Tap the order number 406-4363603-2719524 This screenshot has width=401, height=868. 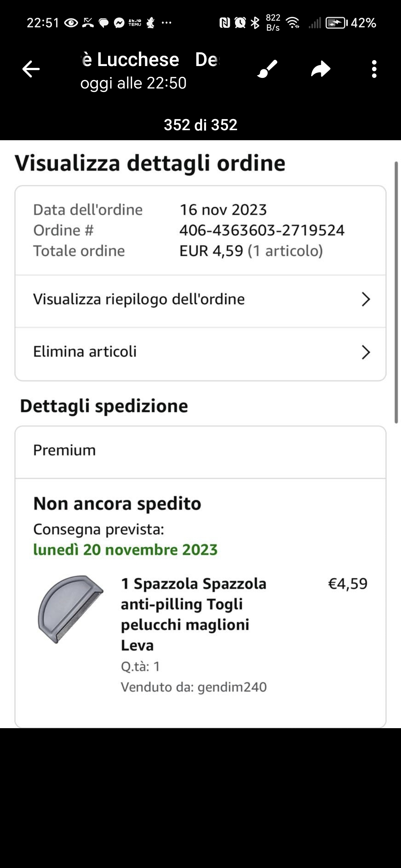(x=262, y=230)
